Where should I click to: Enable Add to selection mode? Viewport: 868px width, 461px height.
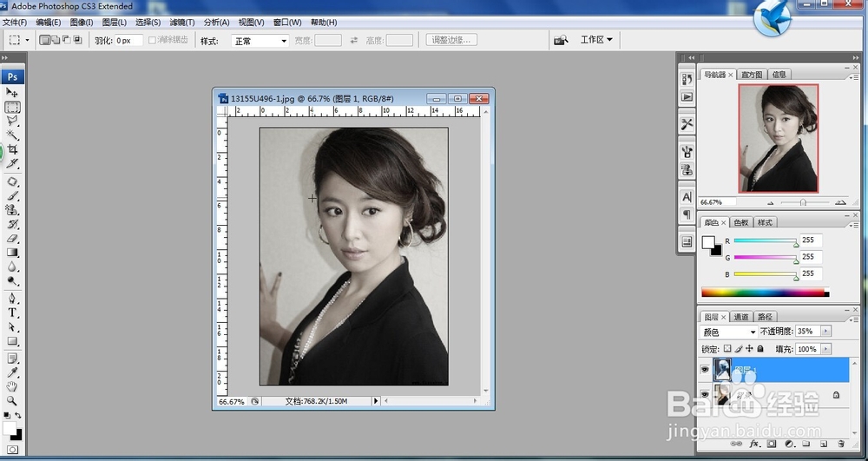coord(56,40)
